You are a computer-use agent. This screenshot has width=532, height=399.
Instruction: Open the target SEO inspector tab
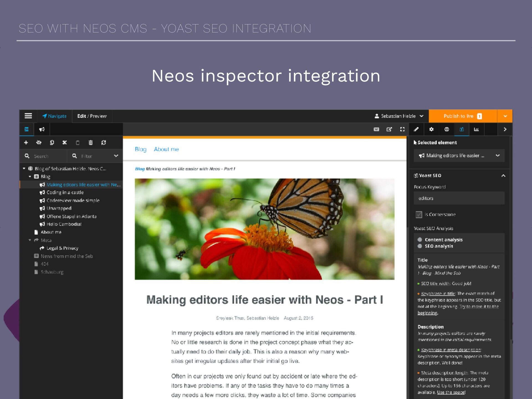(447, 129)
